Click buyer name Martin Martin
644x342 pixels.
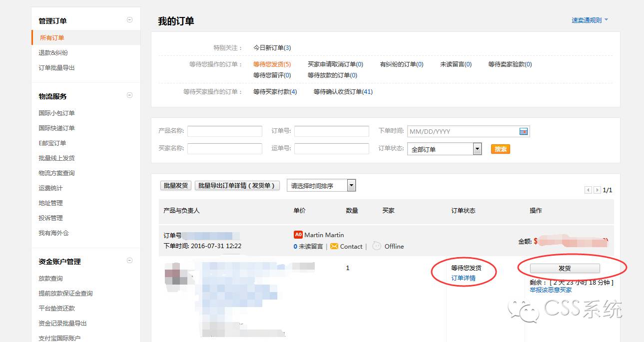click(324, 235)
